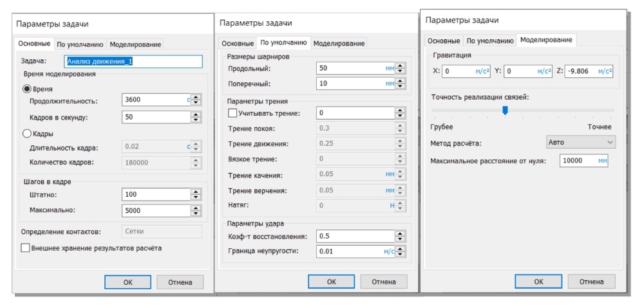
Task: Increase "Кадров в секунду" with up arrow
Action: [196, 114]
